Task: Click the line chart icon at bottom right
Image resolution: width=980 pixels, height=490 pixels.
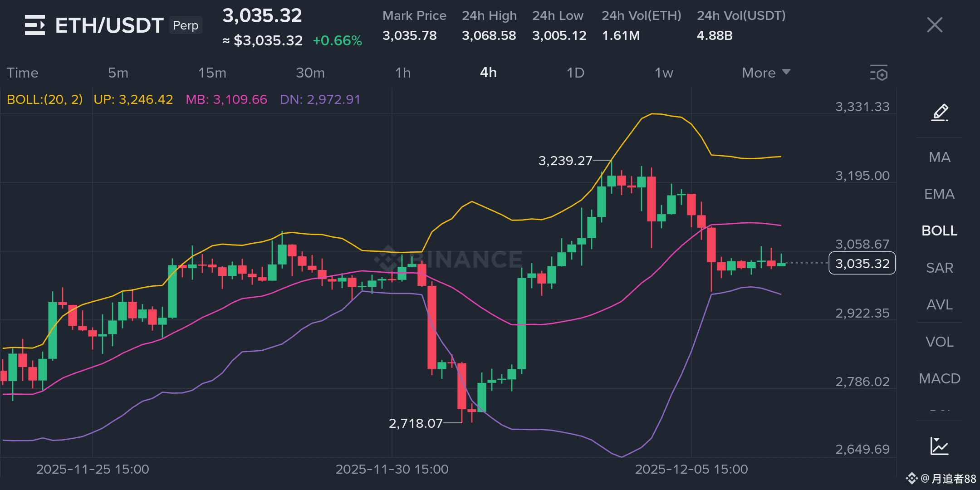Action: tap(939, 446)
